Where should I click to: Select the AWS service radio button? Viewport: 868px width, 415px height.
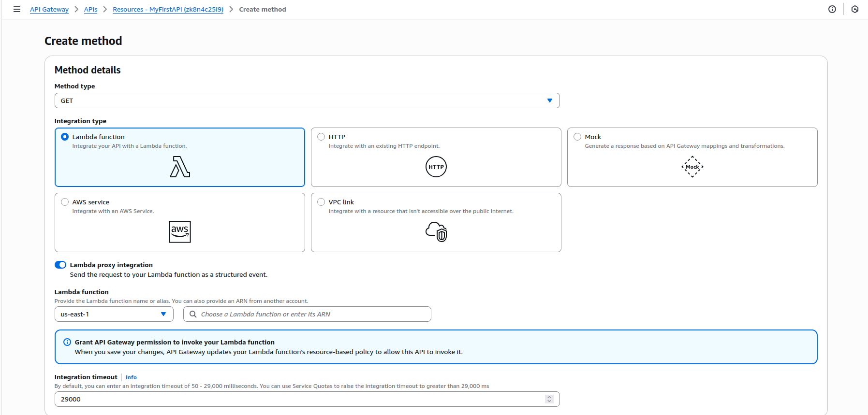click(x=65, y=202)
